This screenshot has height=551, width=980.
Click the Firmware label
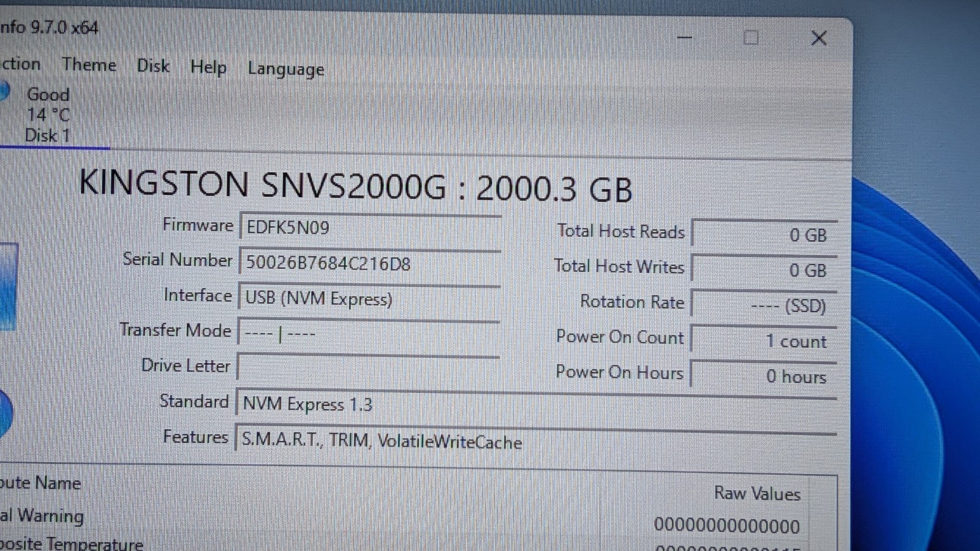(x=198, y=225)
